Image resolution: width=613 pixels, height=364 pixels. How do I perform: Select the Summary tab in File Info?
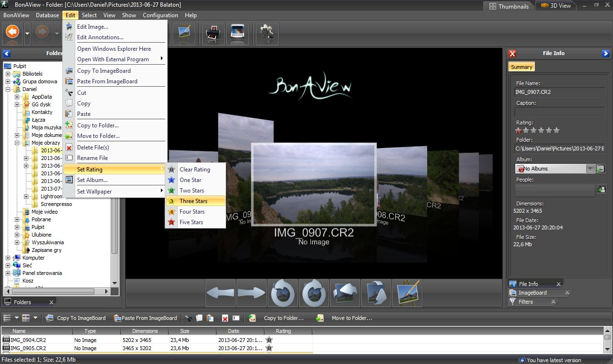click(x=522, y=67)
